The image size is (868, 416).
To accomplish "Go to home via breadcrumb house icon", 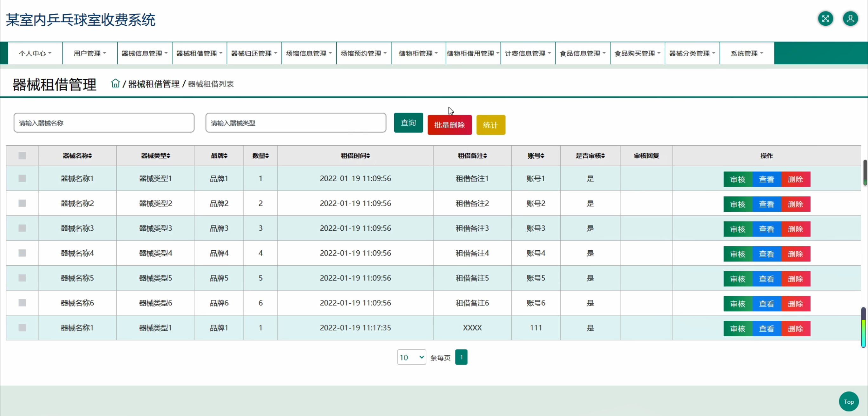I will pos(115,83).
